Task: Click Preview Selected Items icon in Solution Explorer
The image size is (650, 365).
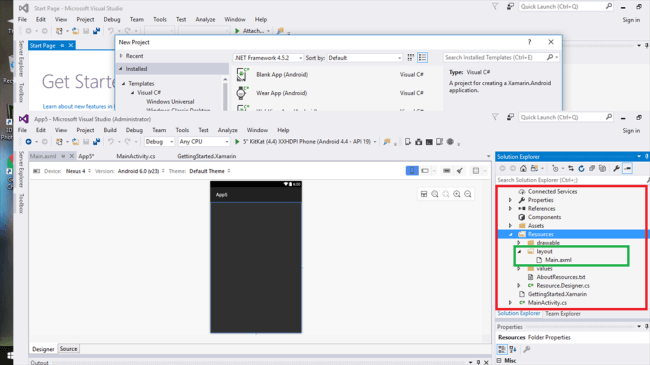Action: click(x=627, y=168)
